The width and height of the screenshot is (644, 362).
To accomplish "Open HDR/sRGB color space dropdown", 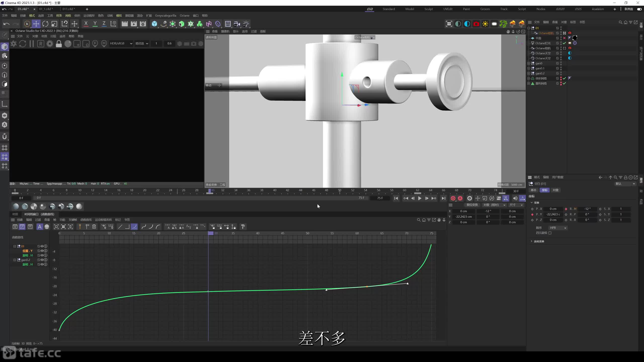I will point(121,43).
